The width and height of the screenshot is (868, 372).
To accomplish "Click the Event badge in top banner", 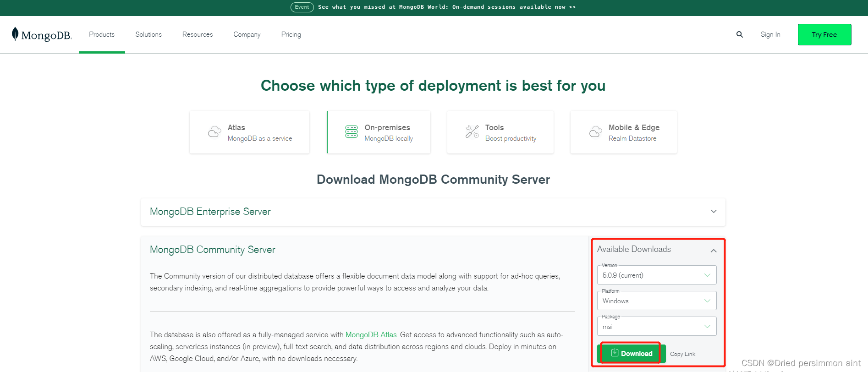I will (302, 7).
